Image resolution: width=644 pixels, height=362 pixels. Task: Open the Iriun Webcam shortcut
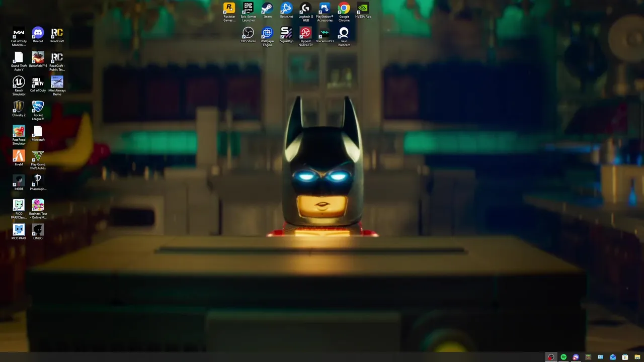click(344, 37)
